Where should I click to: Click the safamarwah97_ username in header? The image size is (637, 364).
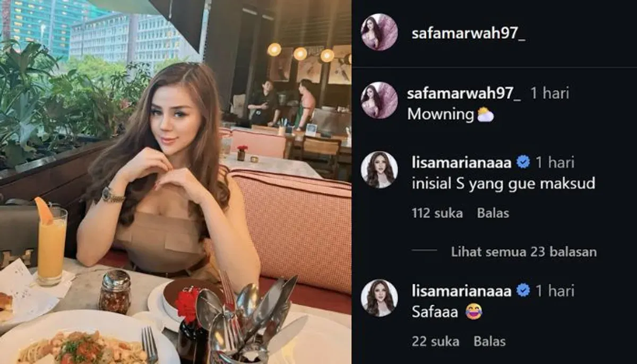[469, 33]
